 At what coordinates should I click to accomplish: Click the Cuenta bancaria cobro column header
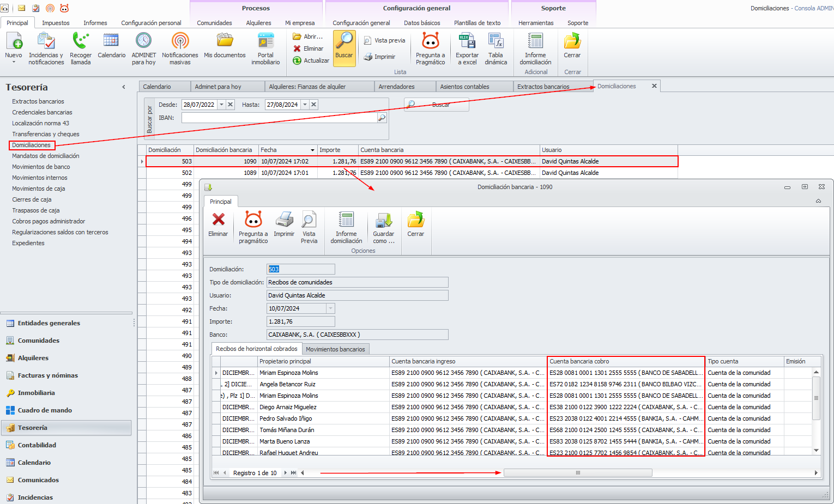coord(626,361)
